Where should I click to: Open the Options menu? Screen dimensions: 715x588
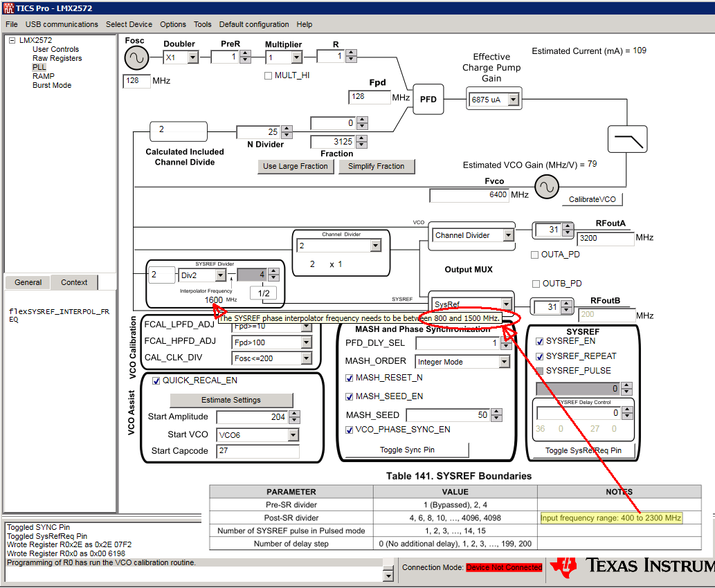pos(173,24)
